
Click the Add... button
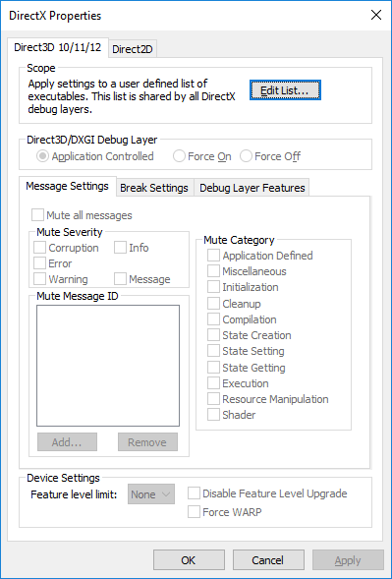tap(67, 442)
